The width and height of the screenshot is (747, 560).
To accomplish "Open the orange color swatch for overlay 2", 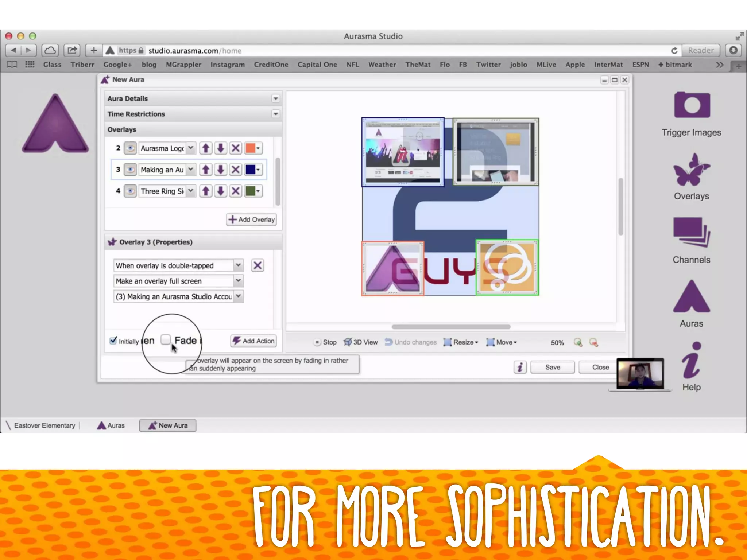I will click(x=253, y=148).
